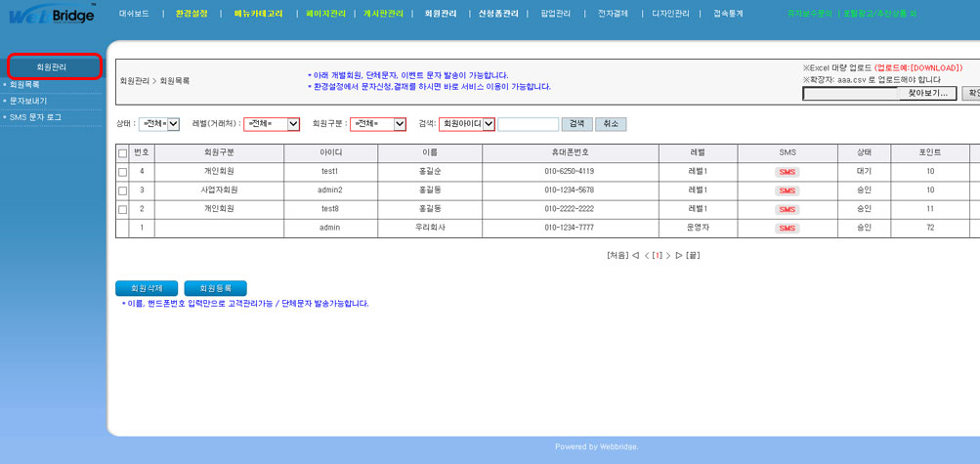Click the 대기 status cell
980x464 pixels.
tap(864, 172)
